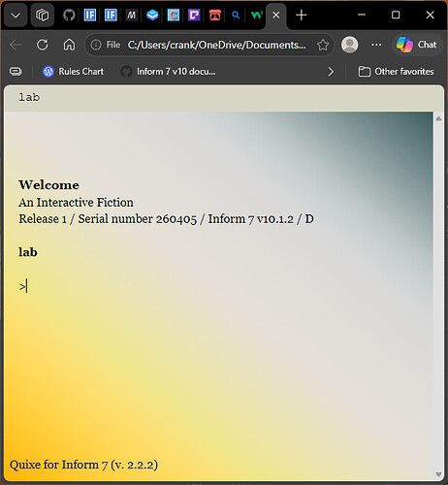The image size is (448, 485).
Task: Expand the tab search dropdown arrow
Action: tap(16, 15)
